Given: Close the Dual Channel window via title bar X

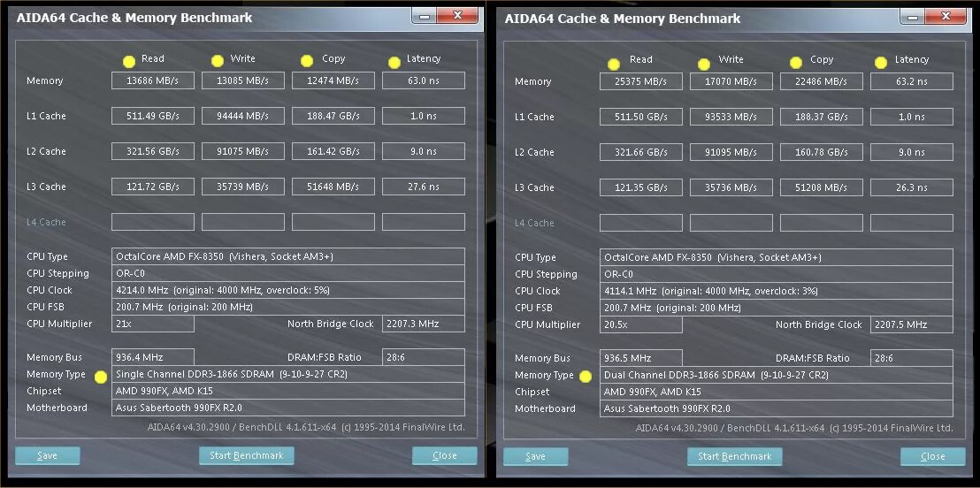Looking at the screenshot, I should tap(946, 16).
